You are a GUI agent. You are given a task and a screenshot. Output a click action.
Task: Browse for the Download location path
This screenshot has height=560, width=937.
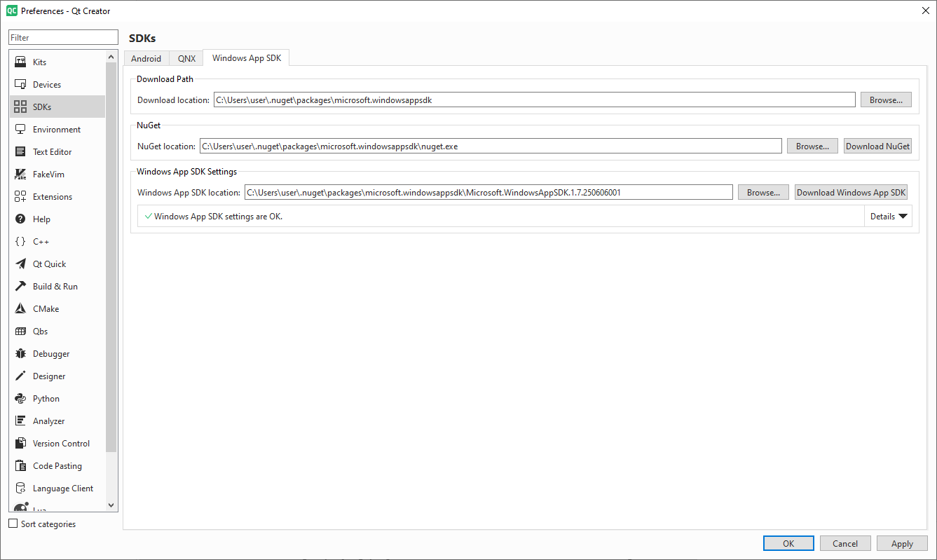(x=886, y=100)
